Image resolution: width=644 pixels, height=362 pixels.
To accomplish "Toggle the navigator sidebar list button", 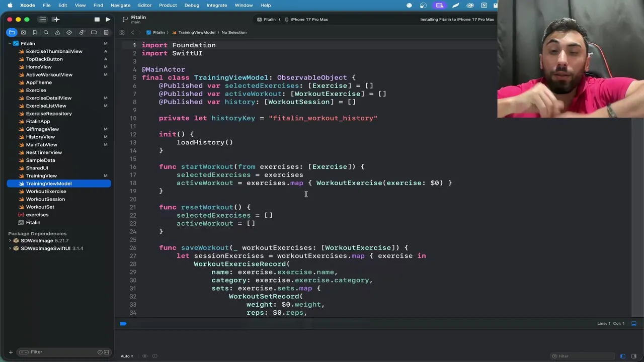I will tap(43, 20).
